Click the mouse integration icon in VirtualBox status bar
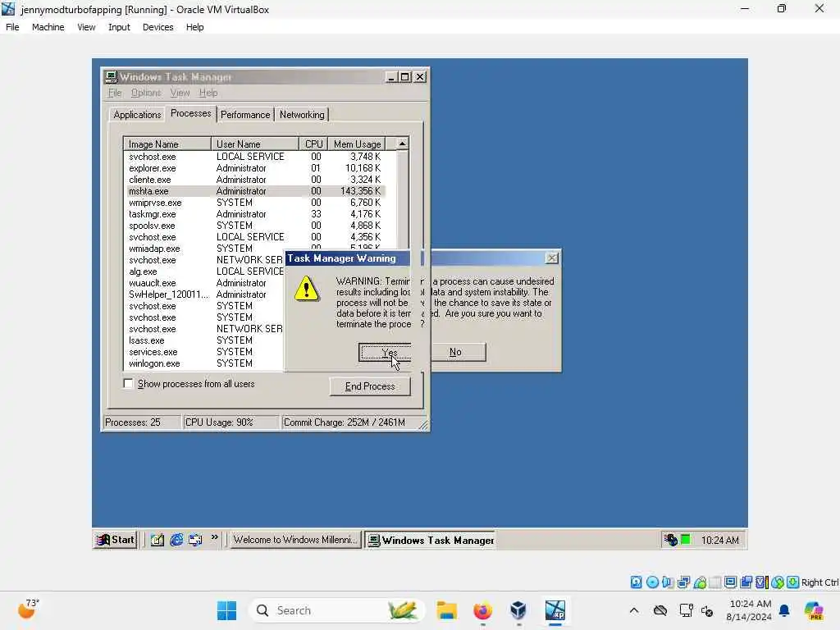The image size is (840, 630). click(778, 582)
